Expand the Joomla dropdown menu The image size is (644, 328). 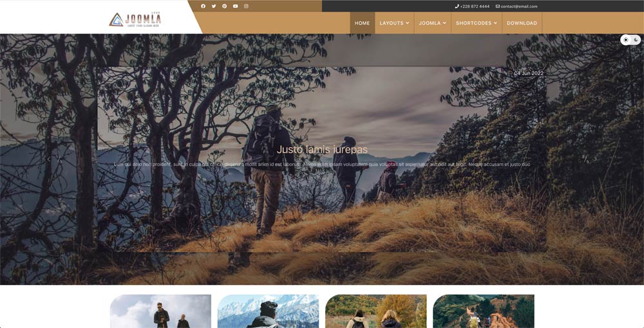point(432,23)
